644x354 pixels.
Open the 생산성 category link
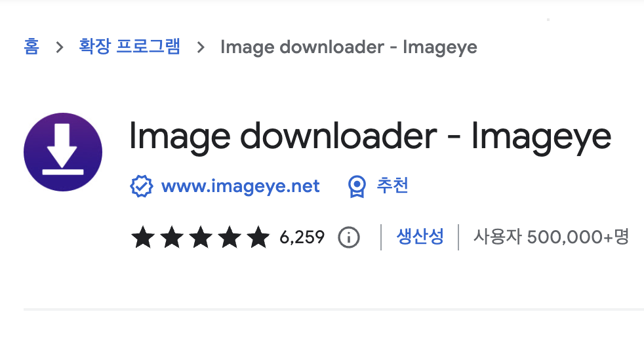[x=420, y=237]
